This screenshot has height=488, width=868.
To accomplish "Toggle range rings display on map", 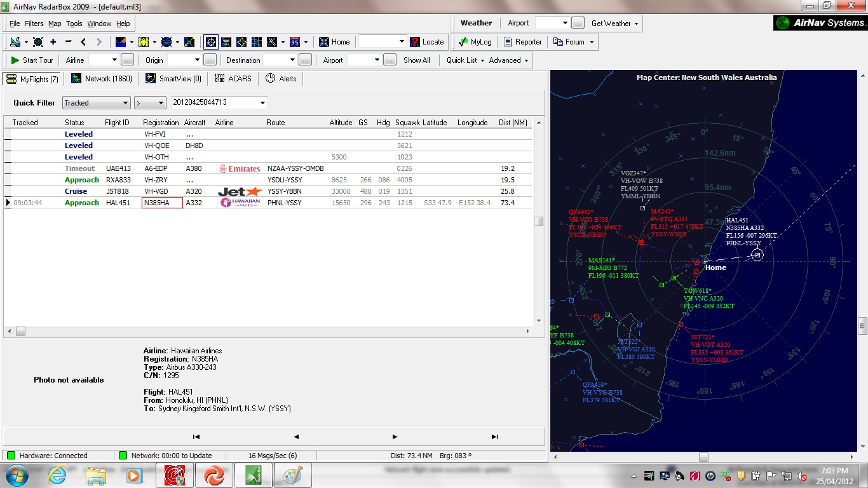I will coord(211,42).
